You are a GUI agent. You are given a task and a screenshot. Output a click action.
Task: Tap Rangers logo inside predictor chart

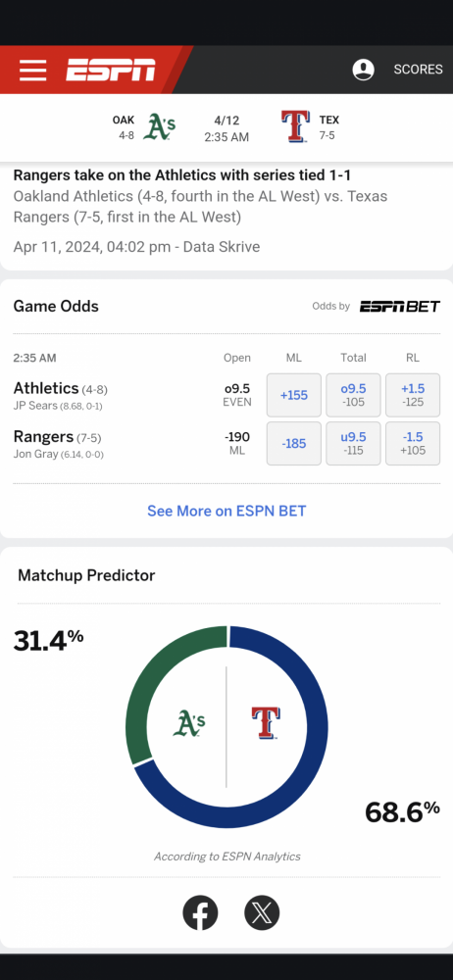(266, 723)
